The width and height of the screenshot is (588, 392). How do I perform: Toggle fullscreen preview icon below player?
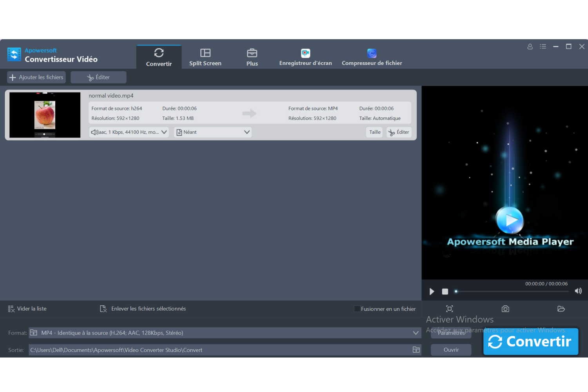pyautogui.click(x=450, y=309)
